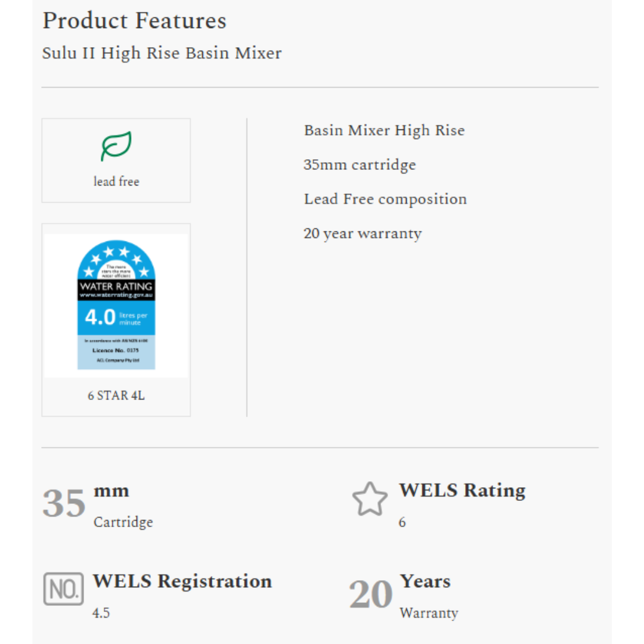Click the 4.5 WELS Registration value
Viewport: 644px width, 644px height.
click(x=101, y=613)
